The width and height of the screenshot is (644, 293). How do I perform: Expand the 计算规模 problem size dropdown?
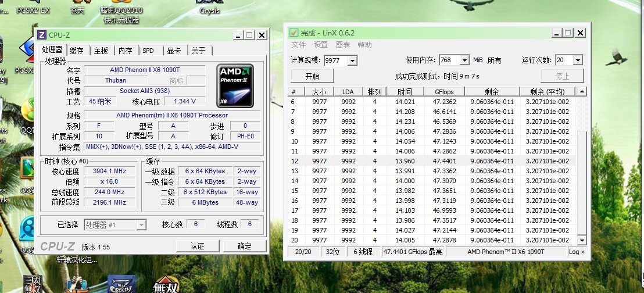pyautogui.click(x=352, y=60)
